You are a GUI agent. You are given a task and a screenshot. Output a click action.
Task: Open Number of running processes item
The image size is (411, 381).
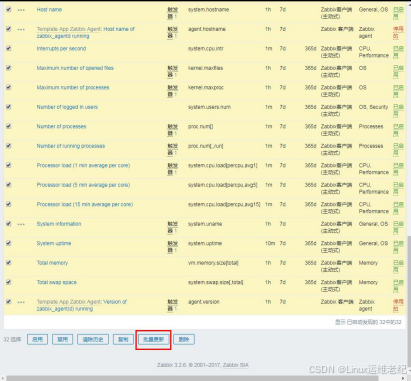[x=71, y=146]
